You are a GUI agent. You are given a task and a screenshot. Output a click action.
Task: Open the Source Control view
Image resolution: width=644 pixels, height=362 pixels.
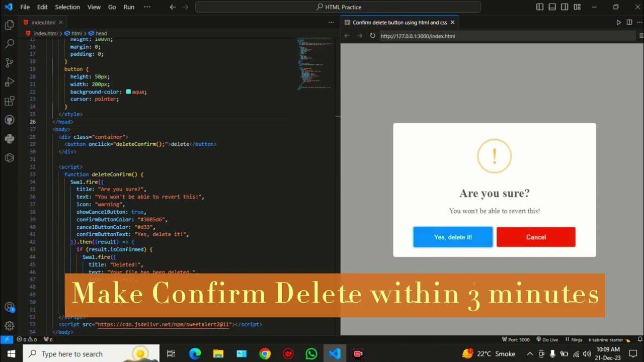click(9, 63)
